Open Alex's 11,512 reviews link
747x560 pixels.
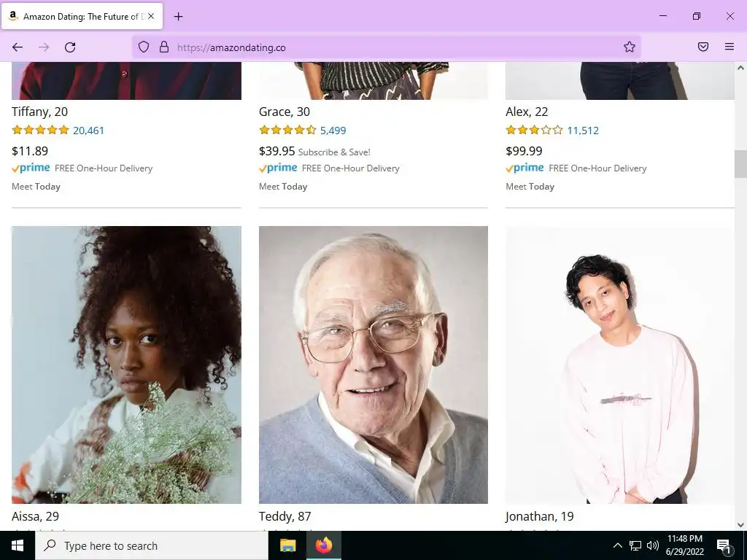583,131
